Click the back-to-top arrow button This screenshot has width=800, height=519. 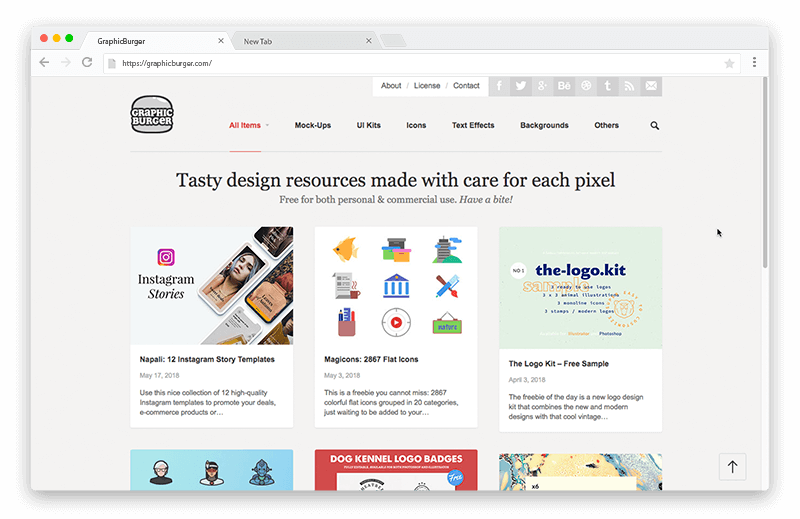point(733,466)
